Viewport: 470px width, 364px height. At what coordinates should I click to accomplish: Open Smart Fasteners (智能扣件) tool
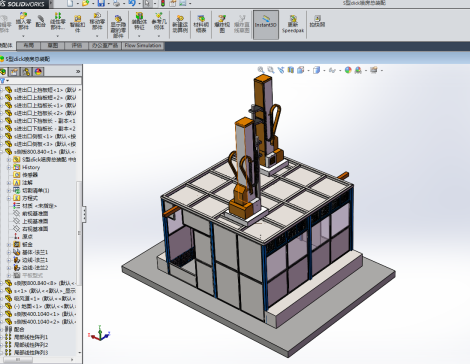click(x=77, y=23)
